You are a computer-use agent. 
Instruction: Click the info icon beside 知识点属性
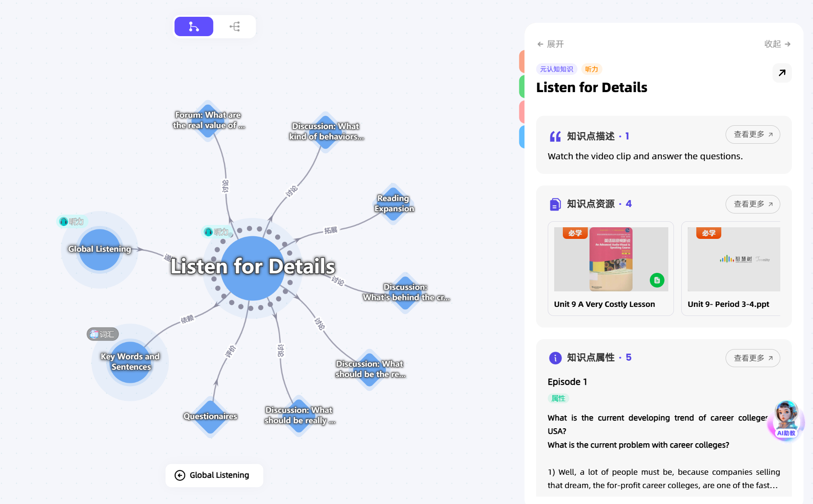[555, 358]
